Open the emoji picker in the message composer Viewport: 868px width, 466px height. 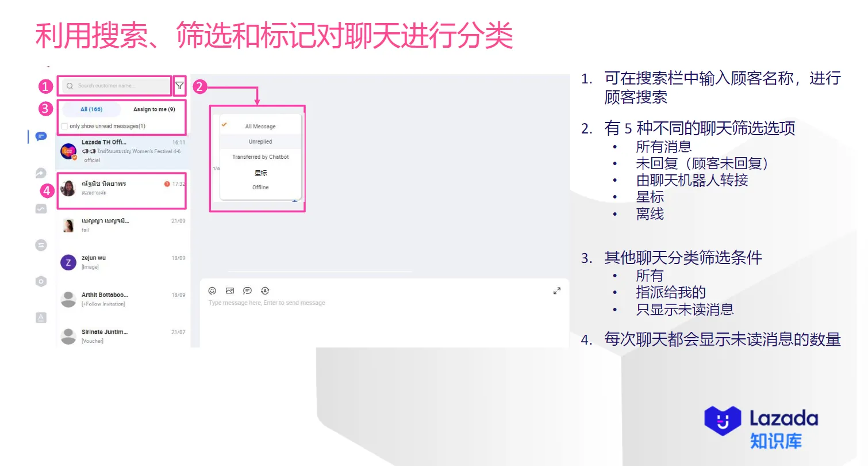[x=212, y=291]
